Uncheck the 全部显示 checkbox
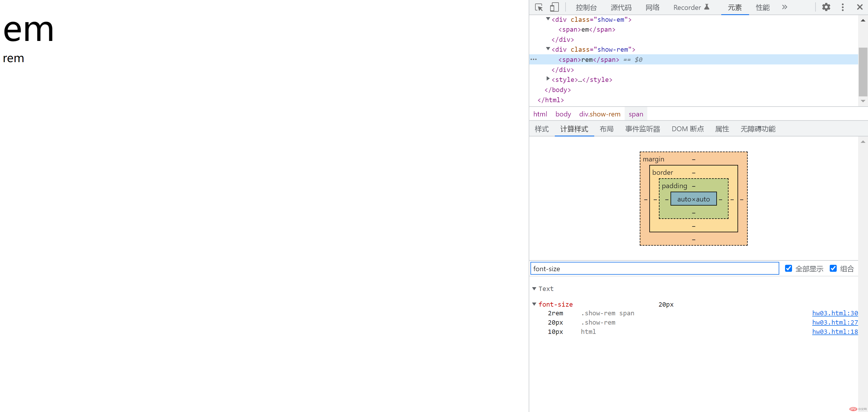 pyautogui.click(x=788, y=268)
